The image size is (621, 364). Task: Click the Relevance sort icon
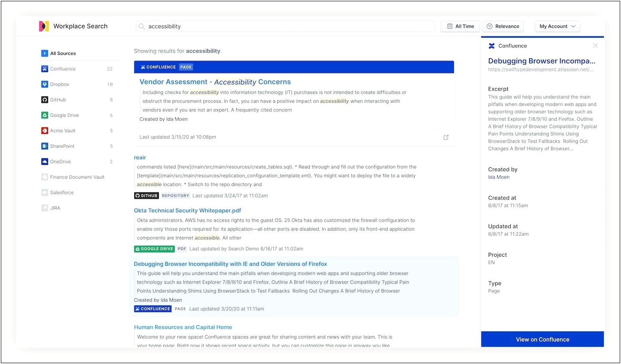pos(490,26)
